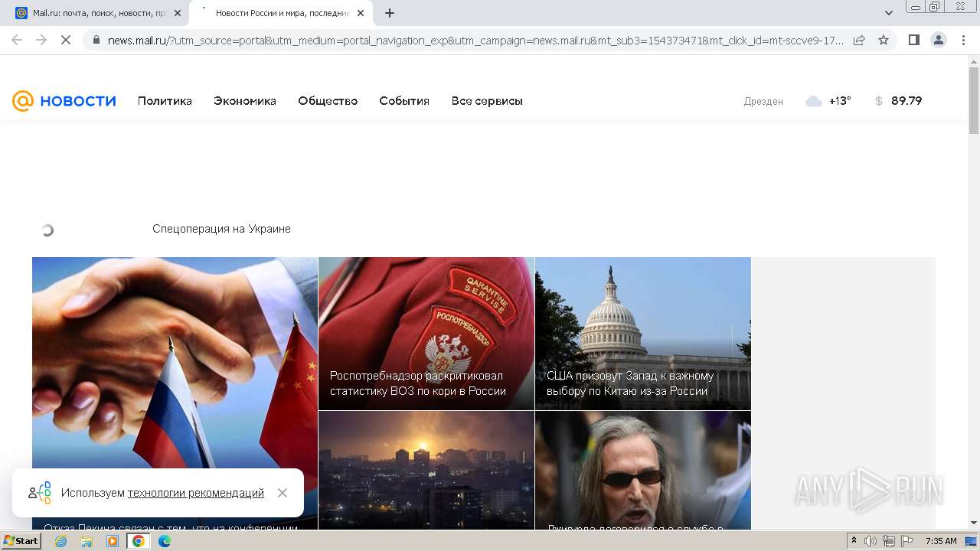This screenshot has height=551, width=980.
Task: Open the volume speaker tray icon
Action: (871, 541)
